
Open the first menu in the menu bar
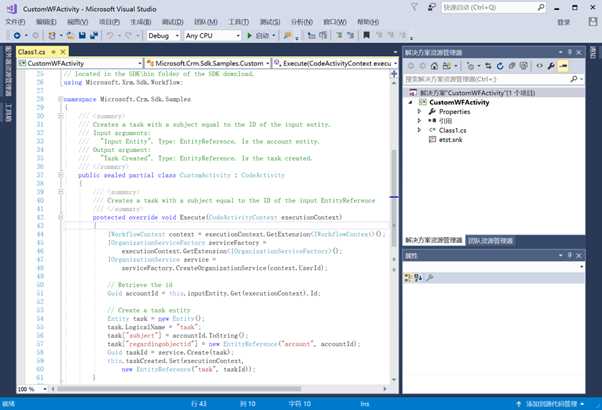[x=15, y=22]
